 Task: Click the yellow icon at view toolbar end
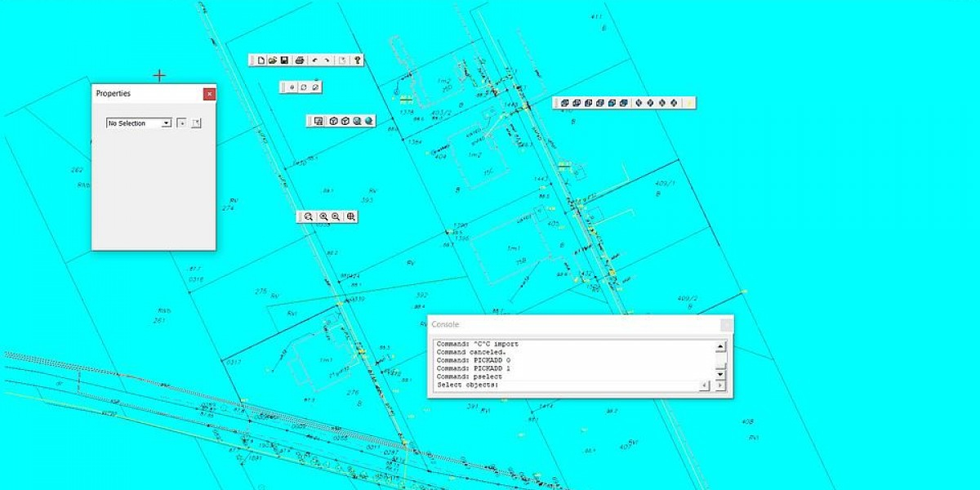click(x=689, y=103)
